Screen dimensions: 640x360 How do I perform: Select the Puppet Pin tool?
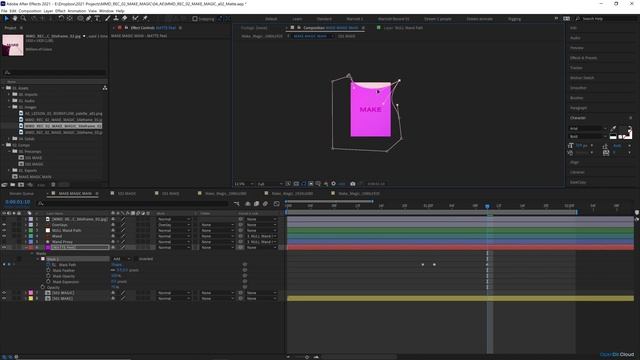coord(145,18)
